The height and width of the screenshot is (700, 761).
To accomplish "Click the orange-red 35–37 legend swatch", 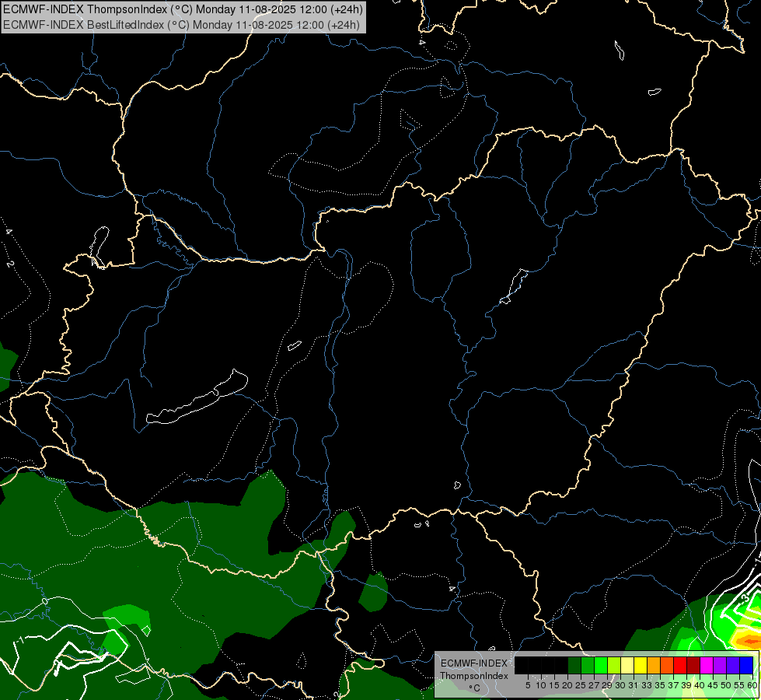I will coord(667,665).
